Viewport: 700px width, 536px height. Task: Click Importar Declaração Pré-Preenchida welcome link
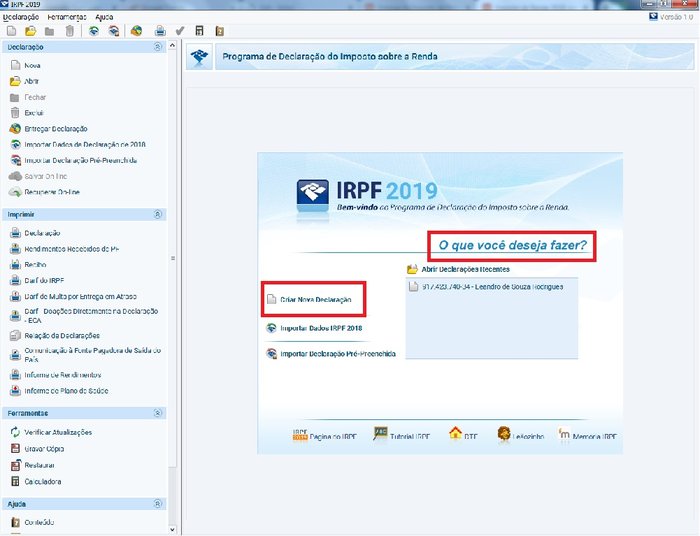pyautogui.click(x=331, y=353)
